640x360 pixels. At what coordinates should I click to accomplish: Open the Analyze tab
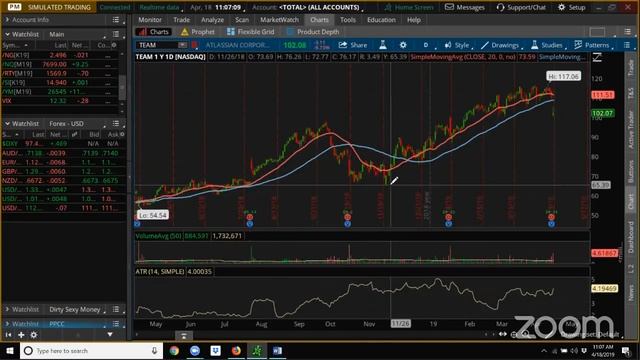coord(212,20)
